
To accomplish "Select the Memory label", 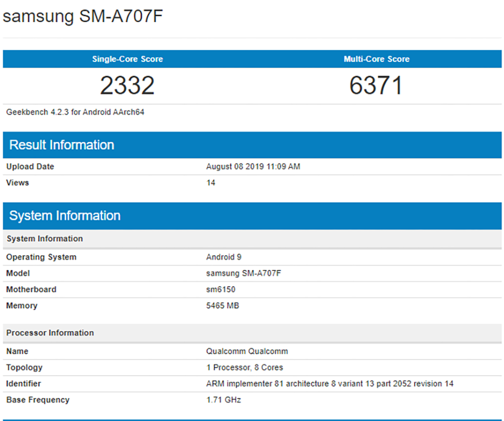I will 22,306.
